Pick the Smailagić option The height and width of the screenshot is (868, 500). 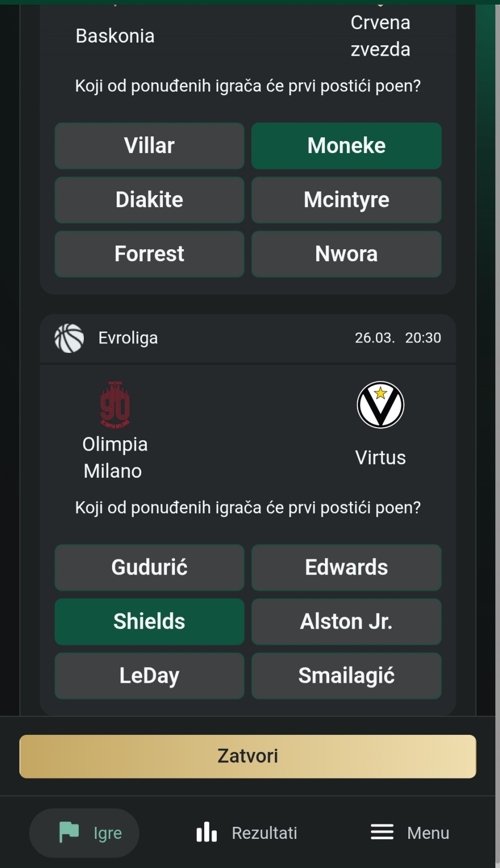pos(346,675)
